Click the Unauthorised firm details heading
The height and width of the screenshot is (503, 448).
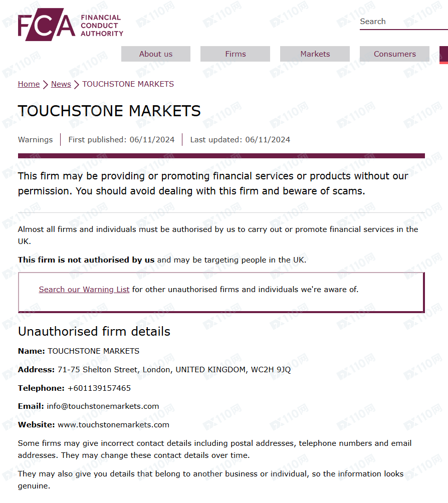(x=94, y=332)
